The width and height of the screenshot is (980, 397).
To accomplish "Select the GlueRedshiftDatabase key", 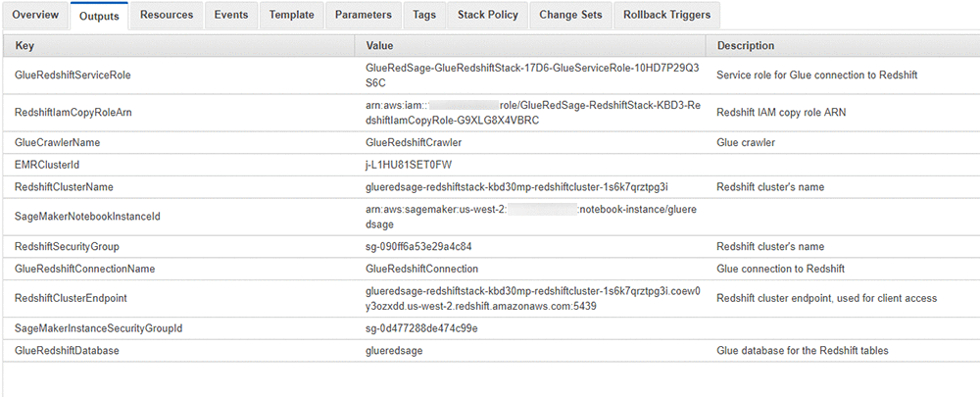I will 67,351.
